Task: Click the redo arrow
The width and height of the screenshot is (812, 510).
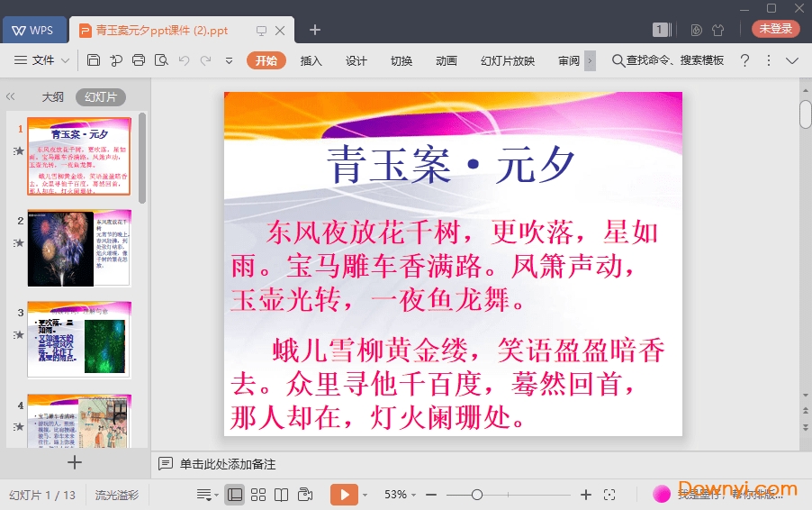Action: pos(205,60)
